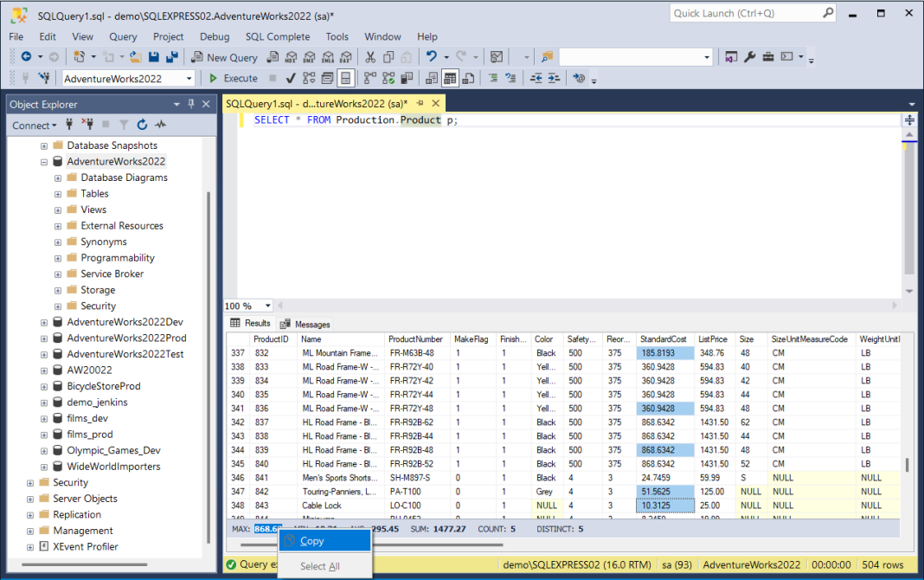Filter objects in Object Explorer
This screenshot has width=924, height=580.
(x=125, y=125)
